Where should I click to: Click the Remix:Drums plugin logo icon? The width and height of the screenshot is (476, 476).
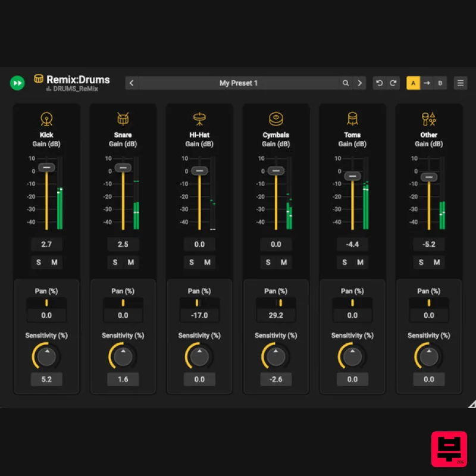coord(38,79)
